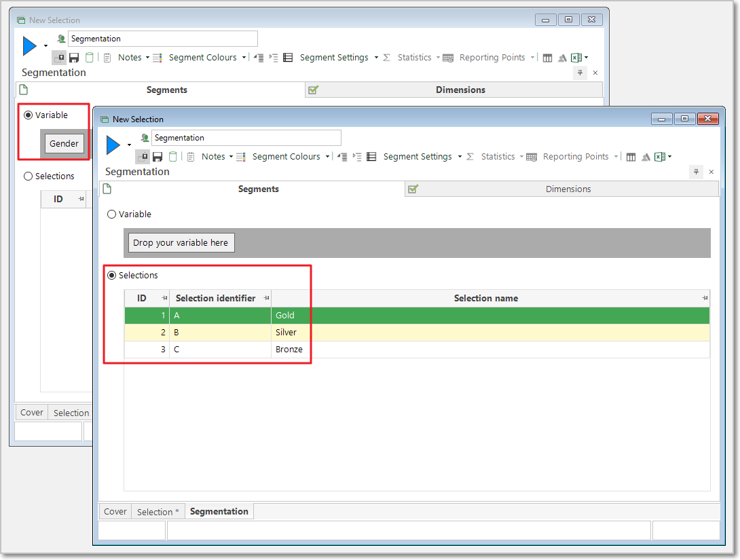Screen dimensions: 740x560
Task: Expand Reporting Points dropdown arrow in front window
Action: pyautogui.click(x=616, y=157)
